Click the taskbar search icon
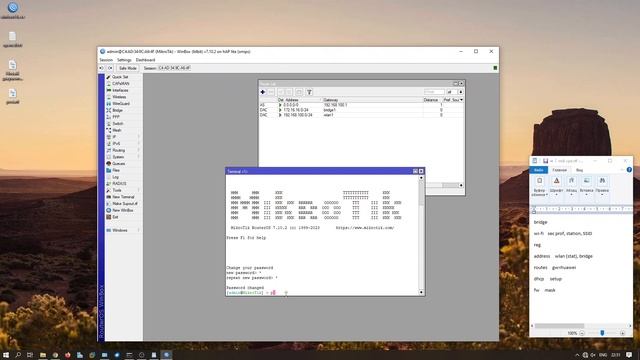Viewport: 640px width, 360px height. pos(18,355)
